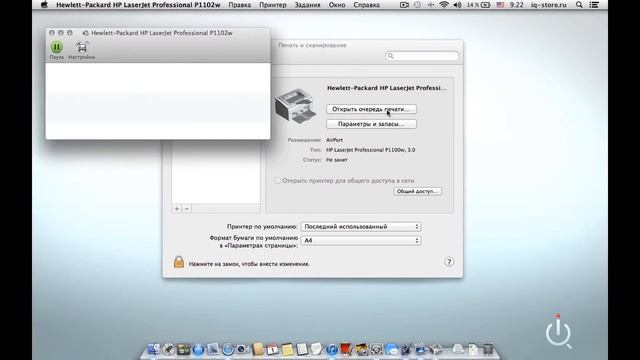Screen dimensions: 640x360
Task: Click the printer icon in the Dock
Action: click(x=436, y=349)
